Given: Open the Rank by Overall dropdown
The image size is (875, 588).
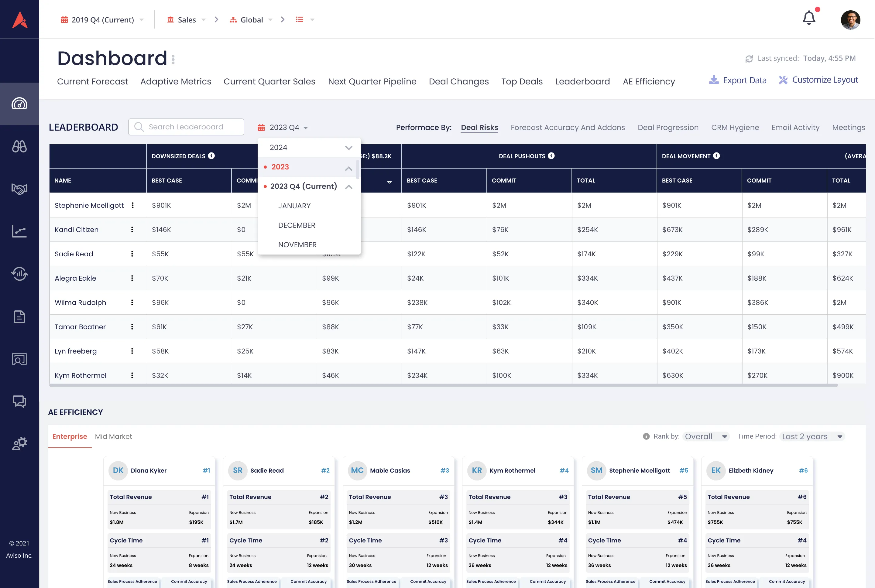Looking at the screenshot, I should point(706,436).
